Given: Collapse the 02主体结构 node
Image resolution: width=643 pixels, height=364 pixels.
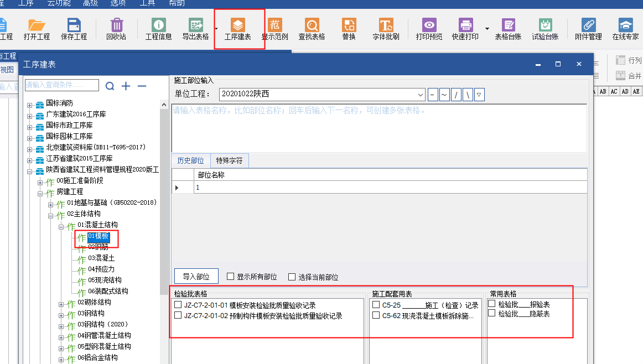Looking at the screenshot, I should click(x=51, y=216).
